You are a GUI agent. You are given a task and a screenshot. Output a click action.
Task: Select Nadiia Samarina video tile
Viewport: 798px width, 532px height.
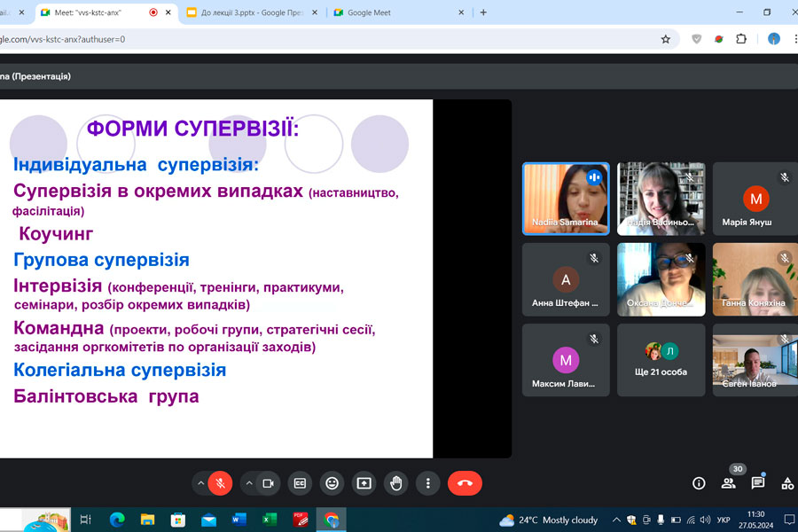pyautogui.click(x=566, y=199)
